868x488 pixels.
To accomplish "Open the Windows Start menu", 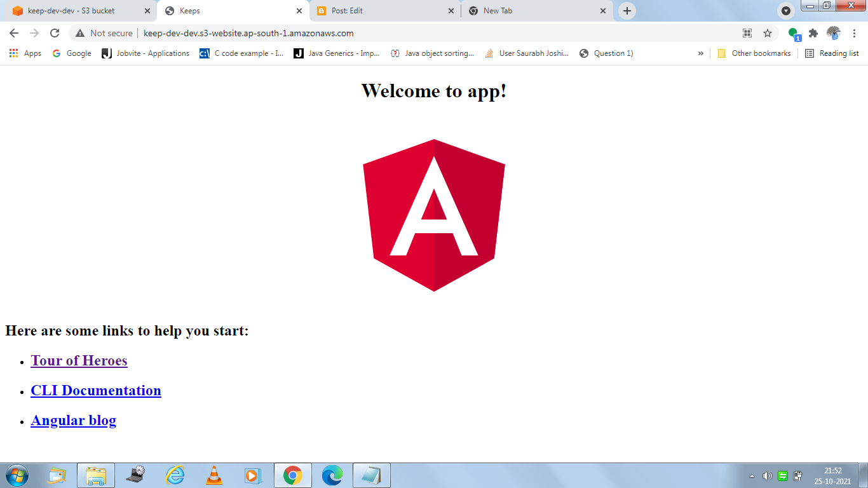I will pos(17,475).
